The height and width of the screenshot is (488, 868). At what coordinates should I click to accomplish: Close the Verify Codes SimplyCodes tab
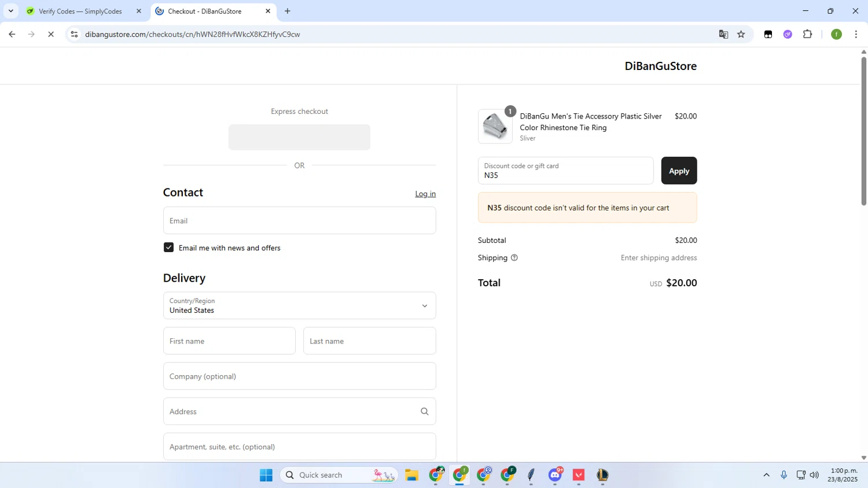tap(139, 11)
